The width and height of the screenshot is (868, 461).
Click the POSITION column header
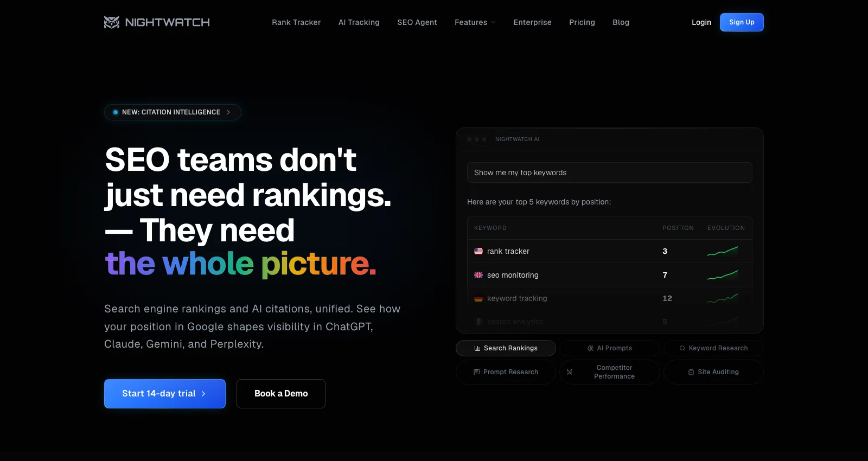pos(678,228)
